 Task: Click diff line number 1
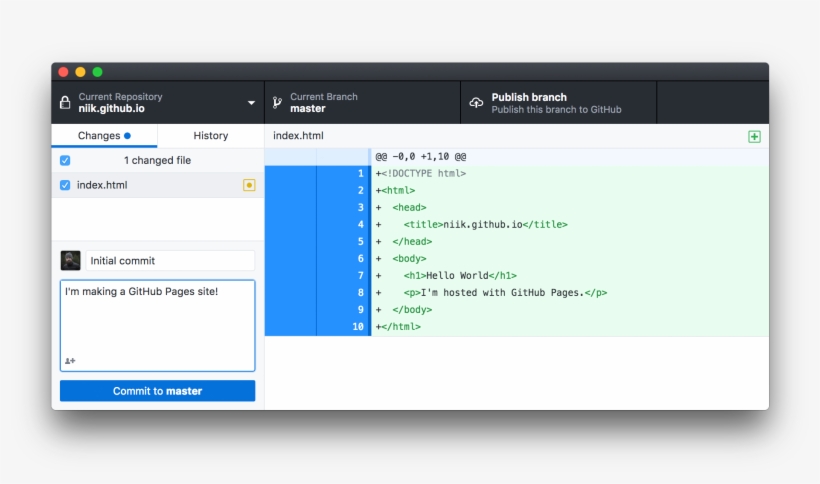[x=360, y=174]
